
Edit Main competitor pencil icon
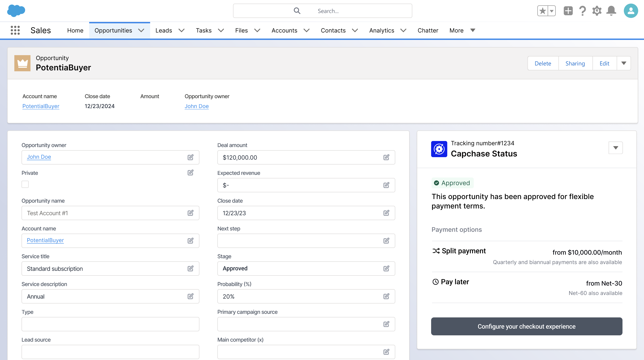pos(386,352)
